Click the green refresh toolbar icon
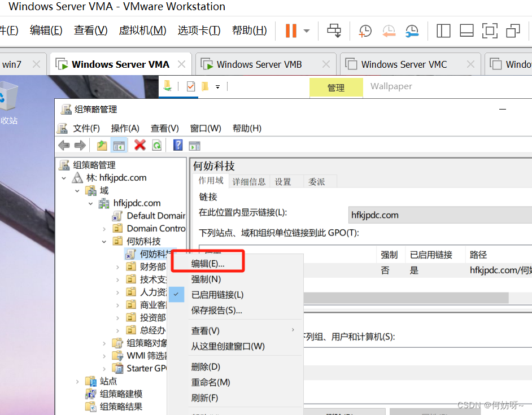Image resolution: width=532 pixels, height=415 pixels. coord(156,145)
